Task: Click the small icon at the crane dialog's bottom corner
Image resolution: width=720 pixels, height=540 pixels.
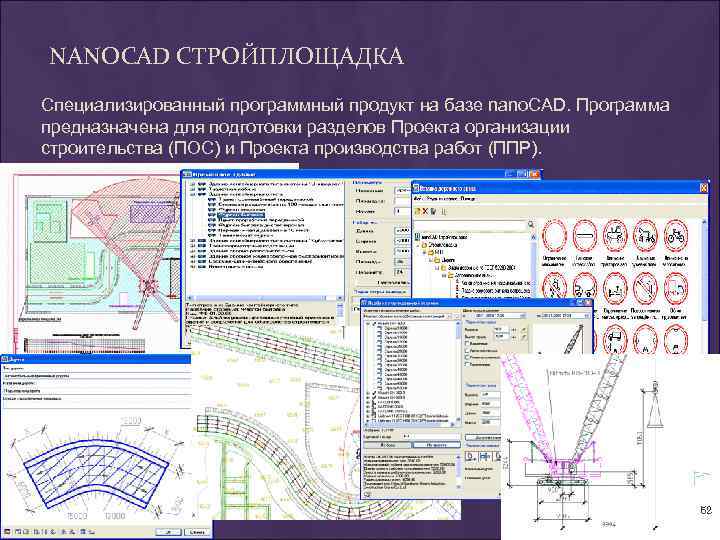Action: pyautogui.click(x=367, y=495)
